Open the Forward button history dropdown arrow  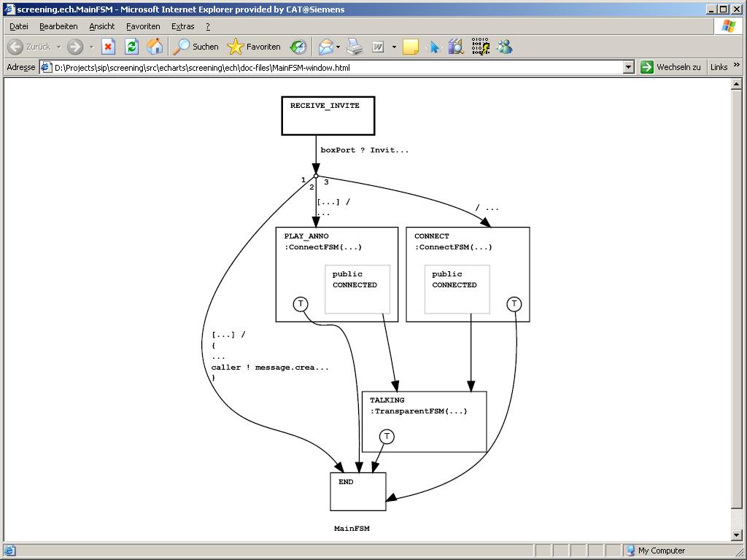tap(91, 47)
